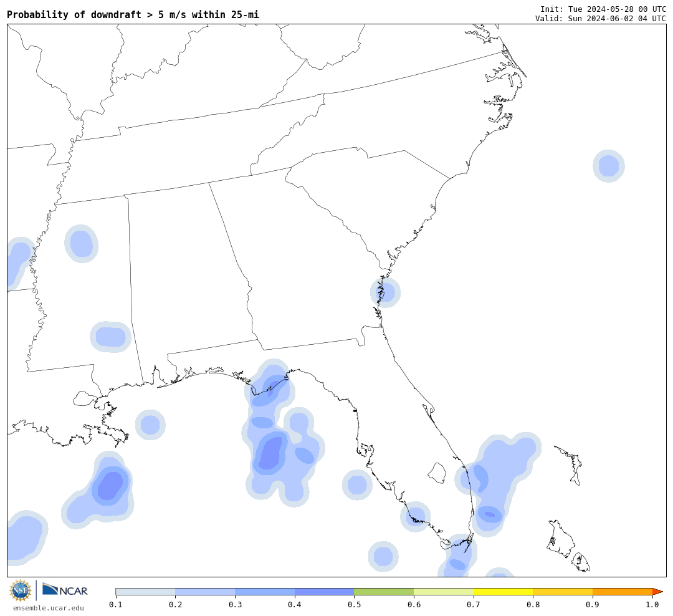Click the small blob south of Mississippi coast
The height and width of the screenshot is (616, 673).
(x=150, y=425)
